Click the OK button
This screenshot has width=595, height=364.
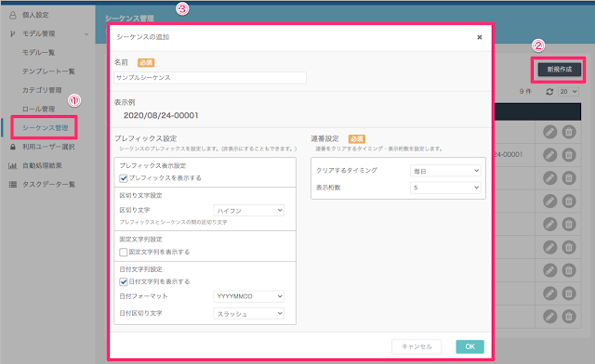pyautogui.click(x=469, y=346)
